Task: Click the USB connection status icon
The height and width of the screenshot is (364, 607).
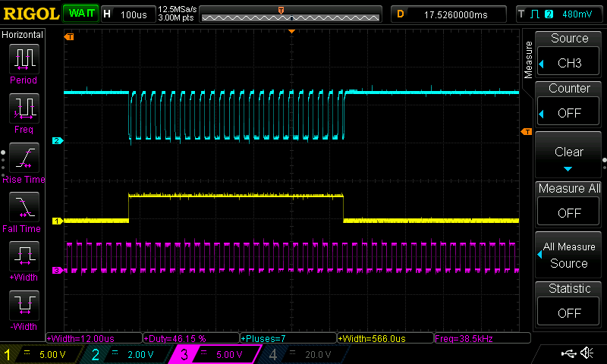Action: 568,353
